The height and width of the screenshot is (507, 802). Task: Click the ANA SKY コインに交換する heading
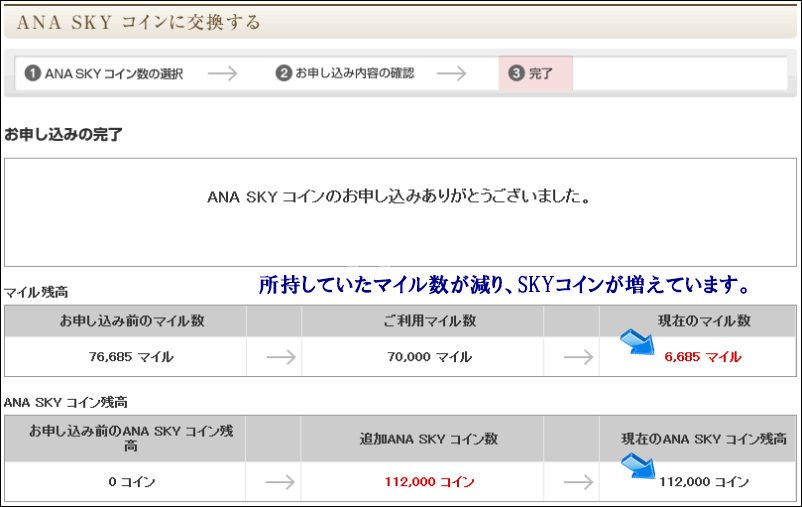pos(139,23)
